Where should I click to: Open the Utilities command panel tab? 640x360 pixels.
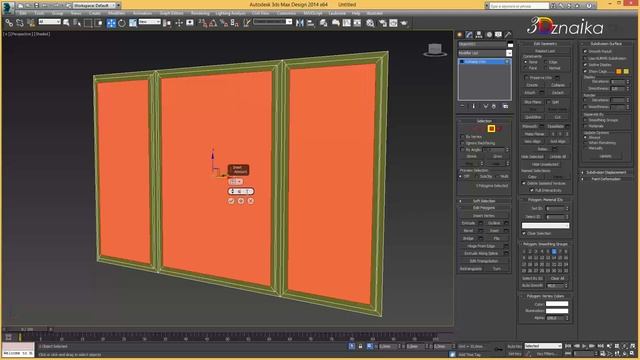pyautogui.click(x=508, y=35)
